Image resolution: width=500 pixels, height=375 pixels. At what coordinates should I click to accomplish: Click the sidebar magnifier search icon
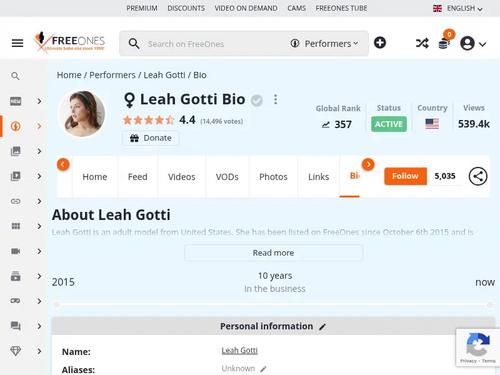pyautogui.click(x=15, y=76)
